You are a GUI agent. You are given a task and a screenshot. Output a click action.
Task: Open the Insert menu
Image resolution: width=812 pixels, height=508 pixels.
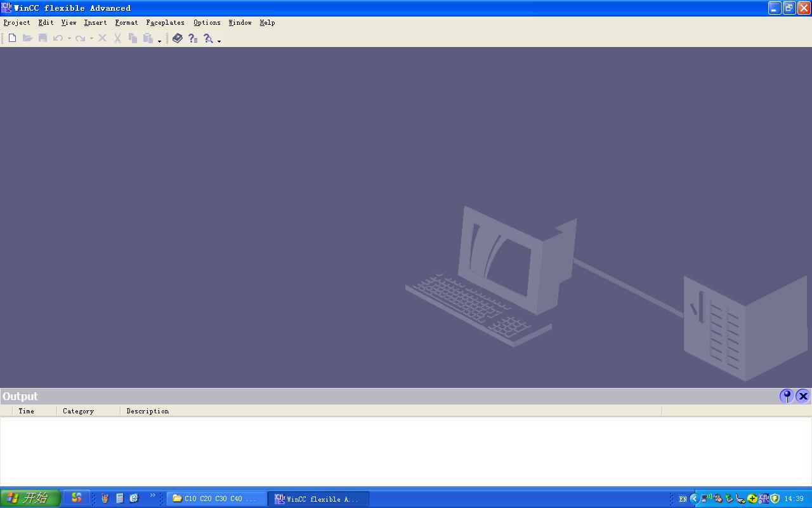click(95, 22)
